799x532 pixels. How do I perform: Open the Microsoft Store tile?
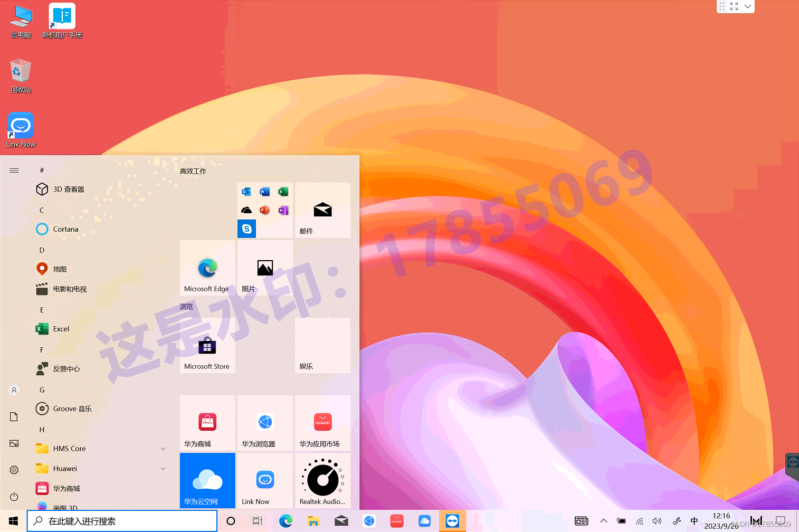click(207, 345)
